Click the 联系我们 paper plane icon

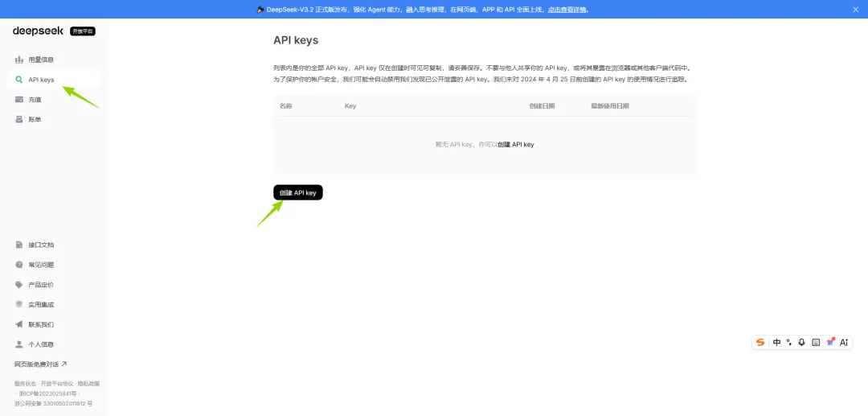click(x=18, y=324)
